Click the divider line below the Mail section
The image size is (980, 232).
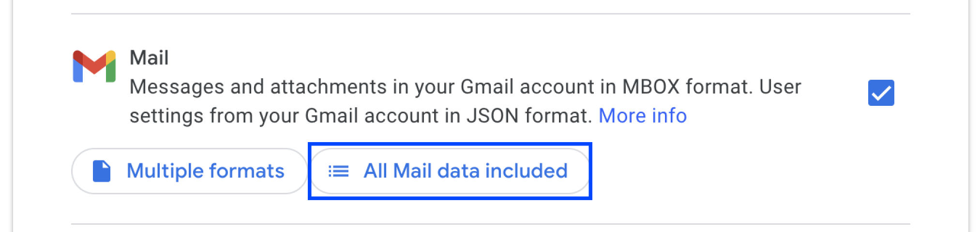click(x=490, y=224)
